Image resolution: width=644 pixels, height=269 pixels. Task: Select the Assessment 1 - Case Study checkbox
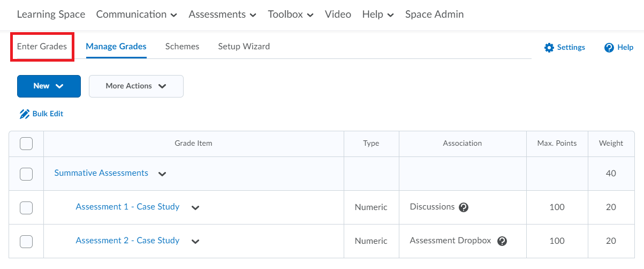click(26, 207)
